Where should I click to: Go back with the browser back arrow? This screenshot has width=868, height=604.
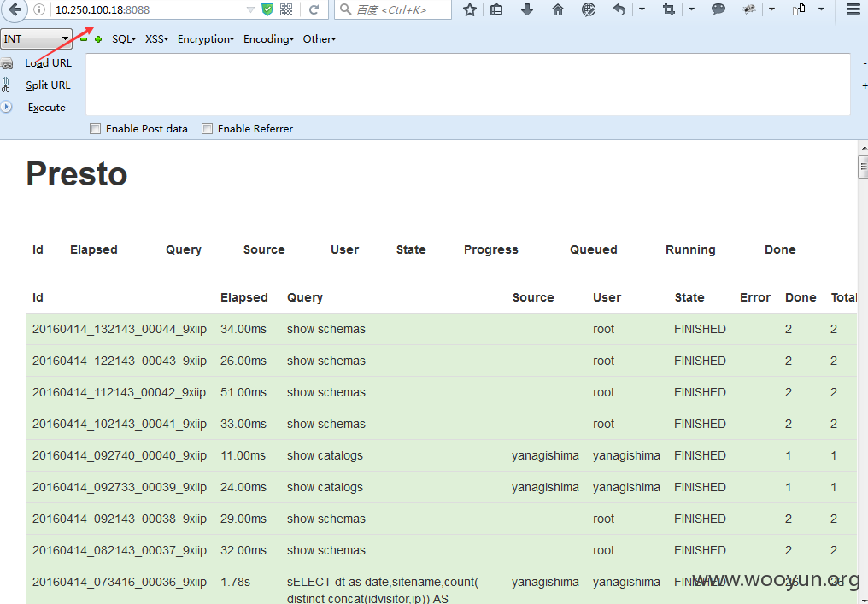pyautogui.click(x=15, y=9)
